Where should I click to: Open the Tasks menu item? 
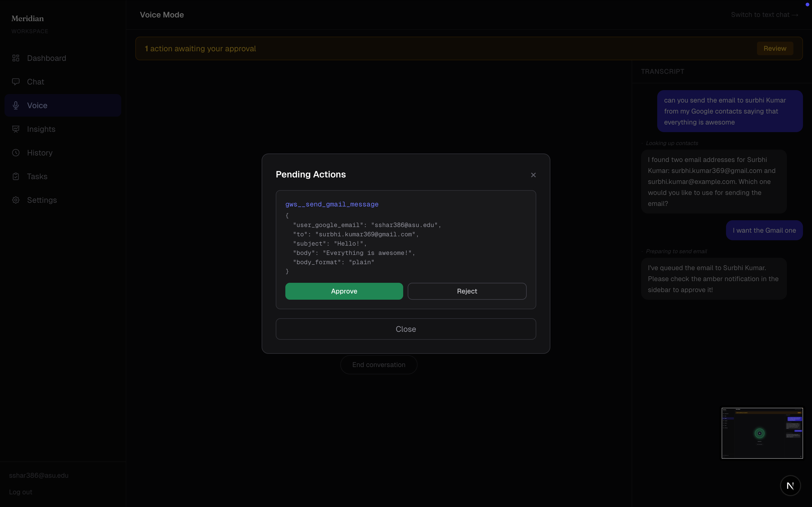[37, 176]
